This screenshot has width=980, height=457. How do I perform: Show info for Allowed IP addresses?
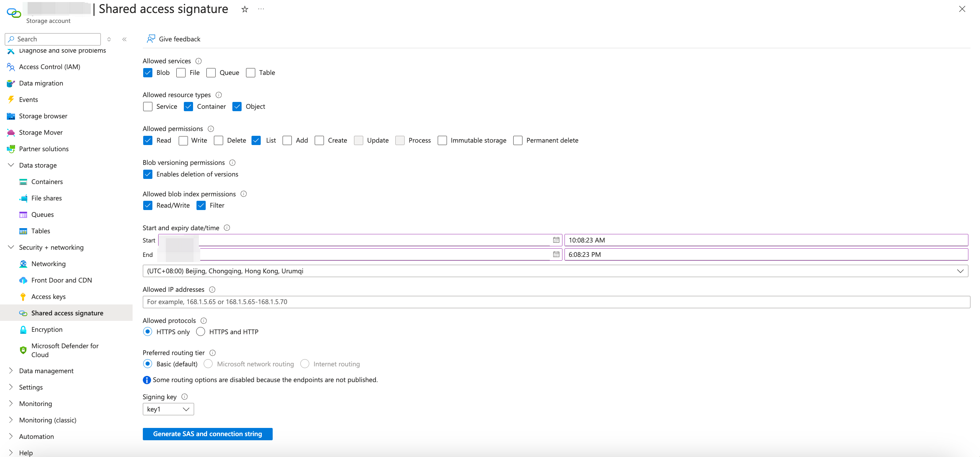click(x=212, y=289)
